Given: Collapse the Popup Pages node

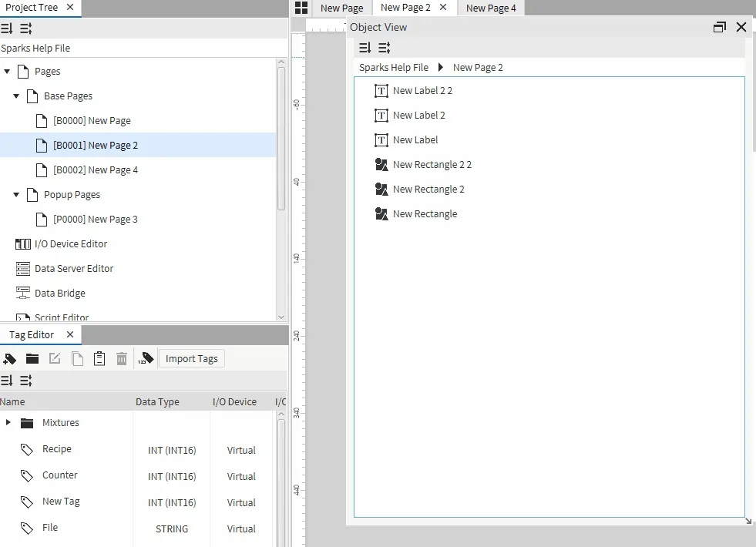Looking at the screenshot, I should [x=16, y=195].
